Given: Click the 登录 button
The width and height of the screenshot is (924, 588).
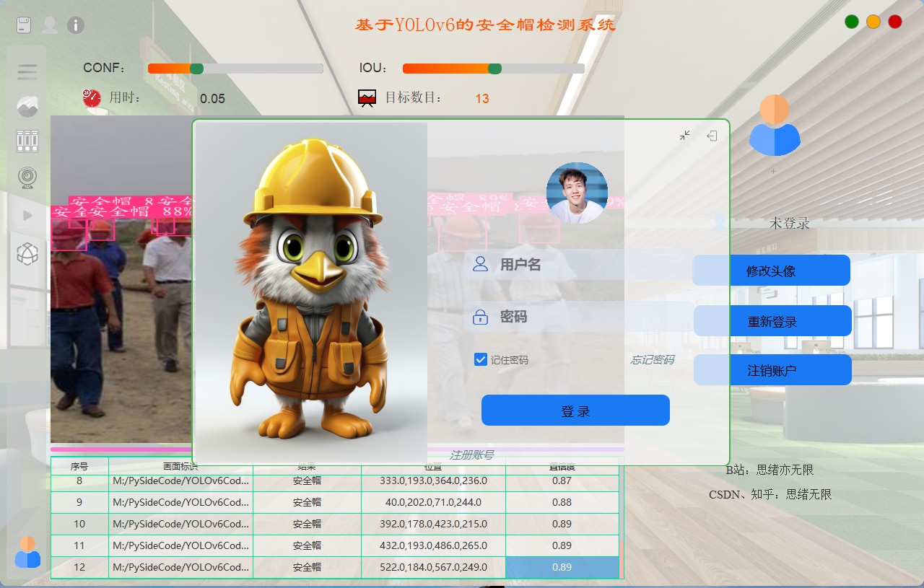Looking at the screenshot, I should (x=575, y=411).
